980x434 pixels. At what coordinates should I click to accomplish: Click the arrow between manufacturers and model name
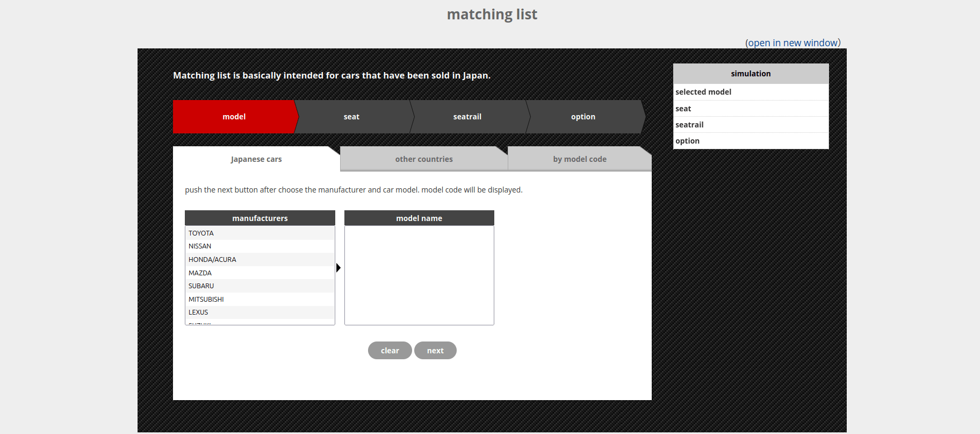[338, 268]
